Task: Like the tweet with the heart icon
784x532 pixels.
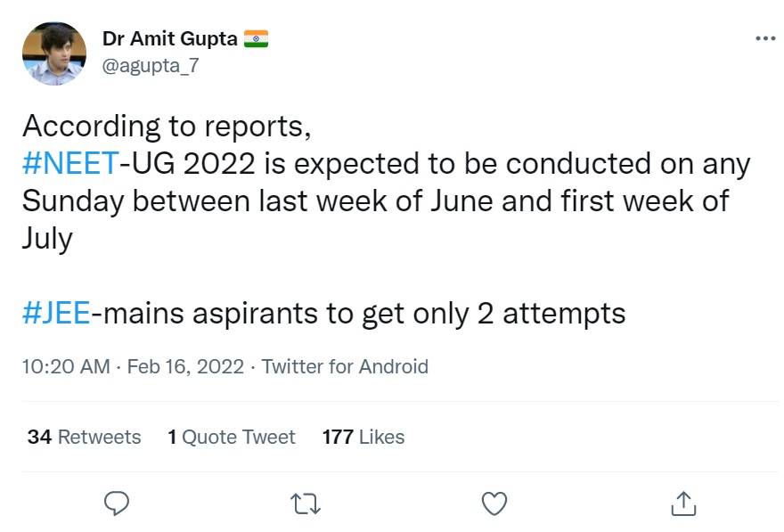Action: (494, 504)
